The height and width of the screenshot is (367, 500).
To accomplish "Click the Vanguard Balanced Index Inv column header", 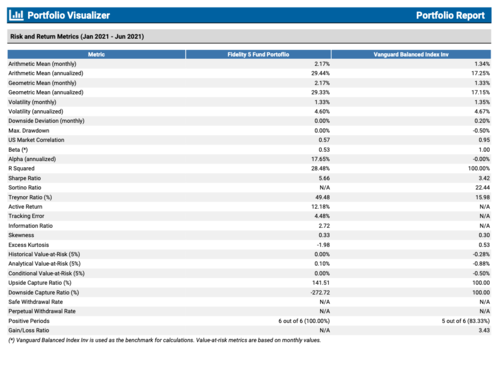I will [x=411, y=54].
